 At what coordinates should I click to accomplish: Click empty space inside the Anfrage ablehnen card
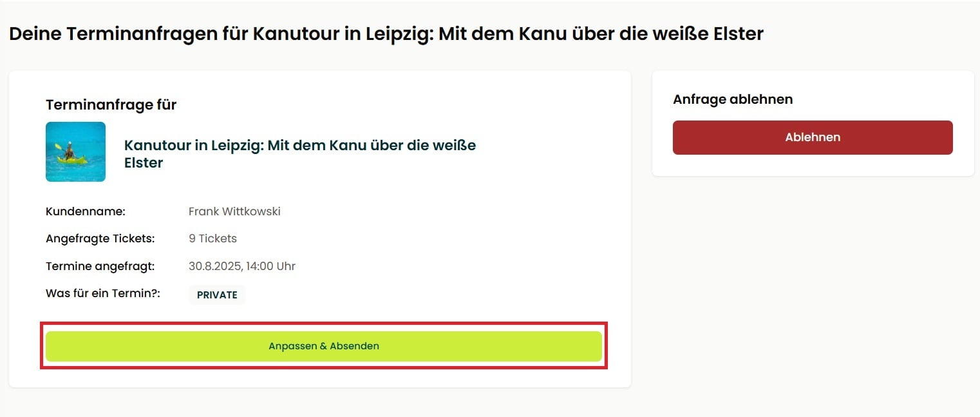813,166
